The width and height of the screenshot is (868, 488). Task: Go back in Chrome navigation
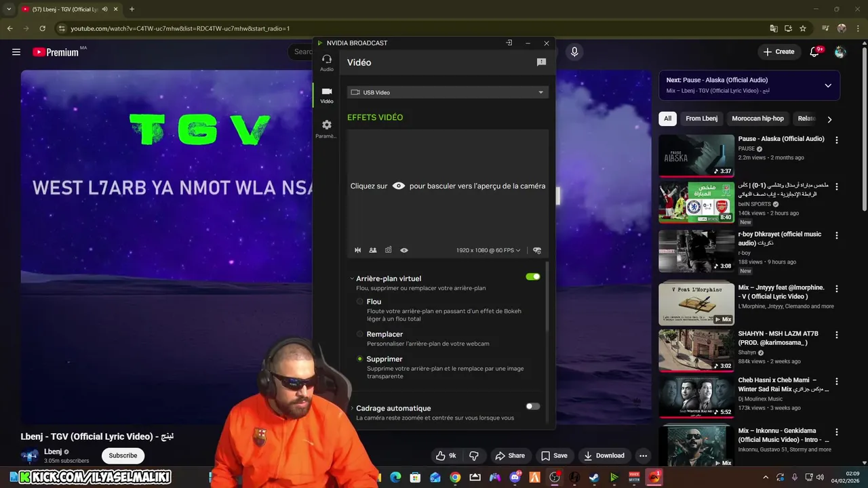point(9,28)
